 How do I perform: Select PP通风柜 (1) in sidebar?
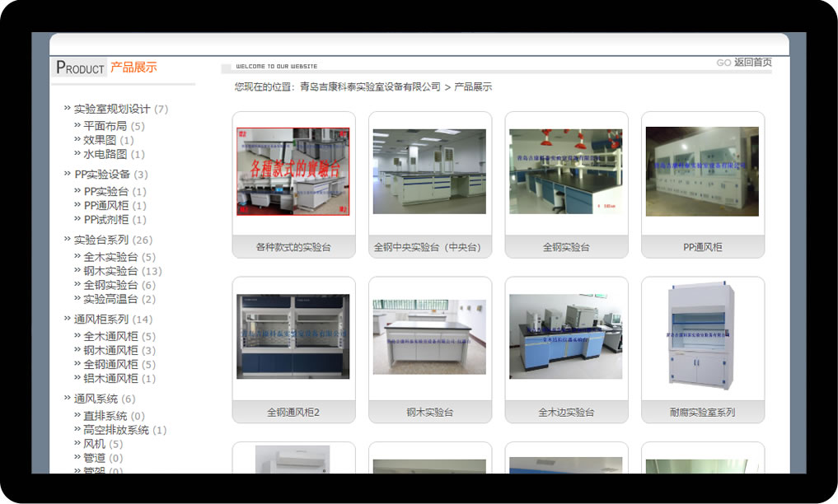tap(115, 206)
